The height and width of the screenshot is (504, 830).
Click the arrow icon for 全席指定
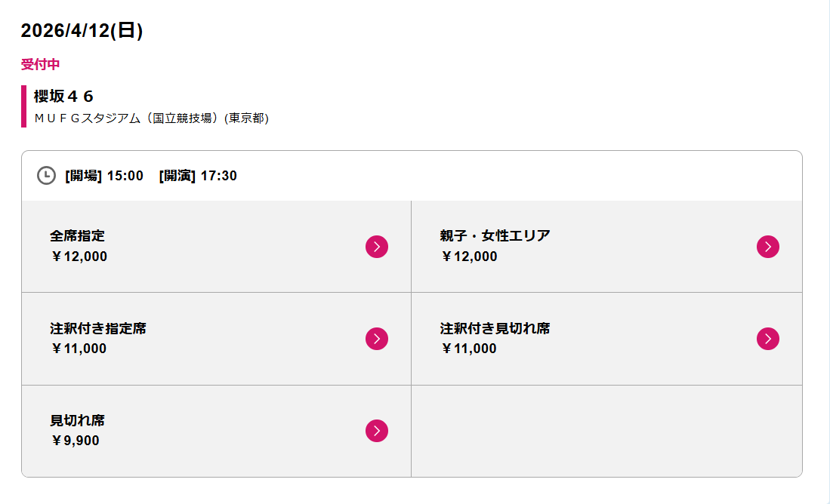(377, 247)
